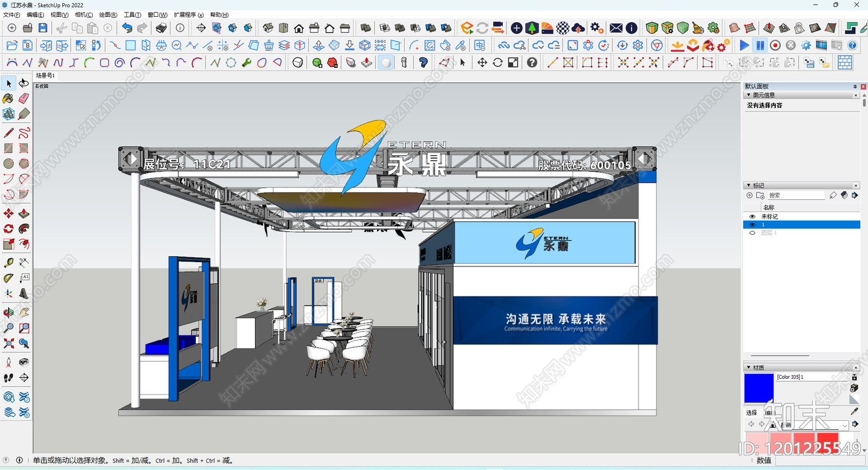This screenshot has width=868, height=470.
Task: Activate the red four-arrow Move tool
Action: [x=9, y=213]
